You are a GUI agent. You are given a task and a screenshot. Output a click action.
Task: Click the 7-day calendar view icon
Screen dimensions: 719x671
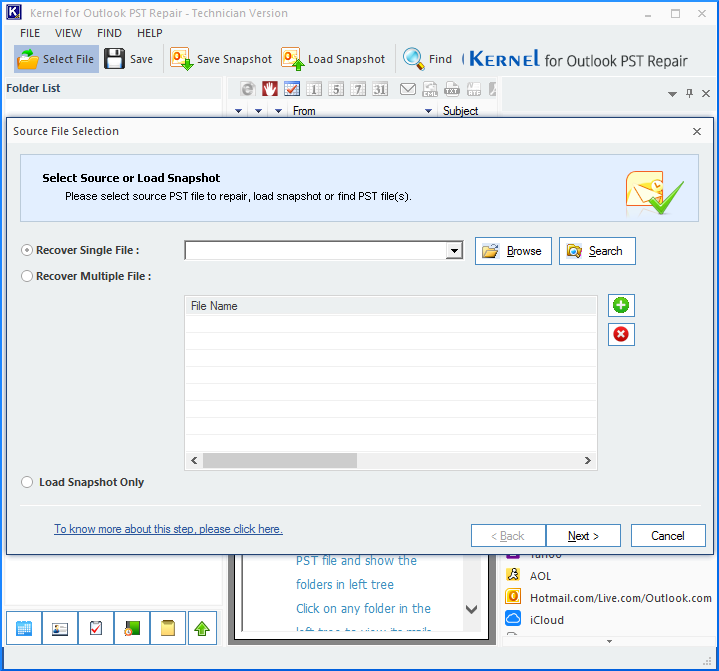pos(358,89)
